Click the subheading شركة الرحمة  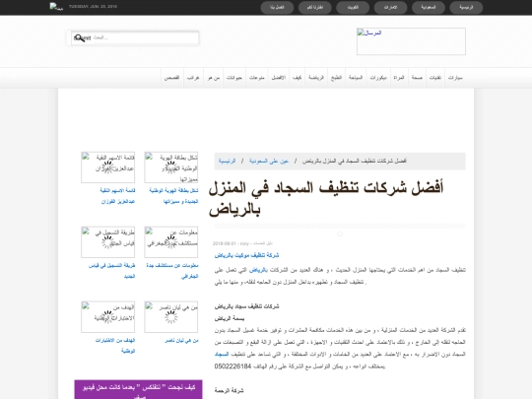tap(229, 390)
